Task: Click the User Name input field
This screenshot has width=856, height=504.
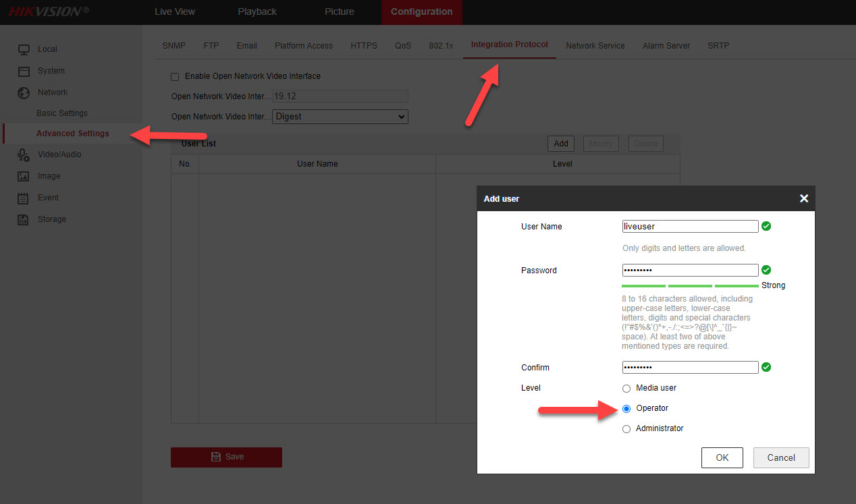Action: tap(690, 227)
